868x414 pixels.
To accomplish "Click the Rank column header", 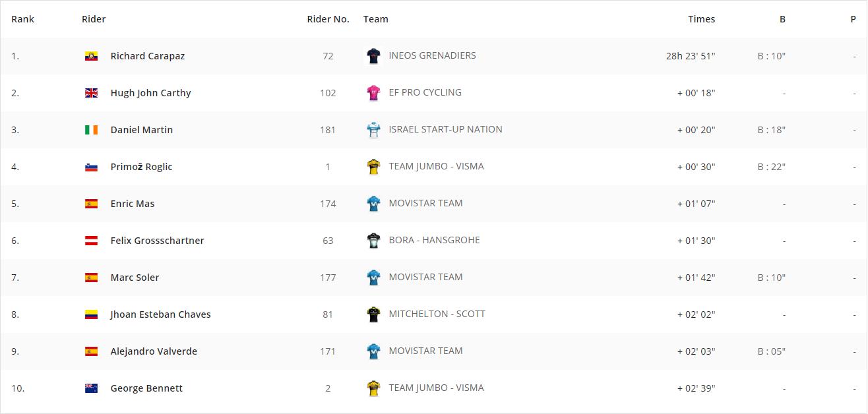I will tap(23, 19).
